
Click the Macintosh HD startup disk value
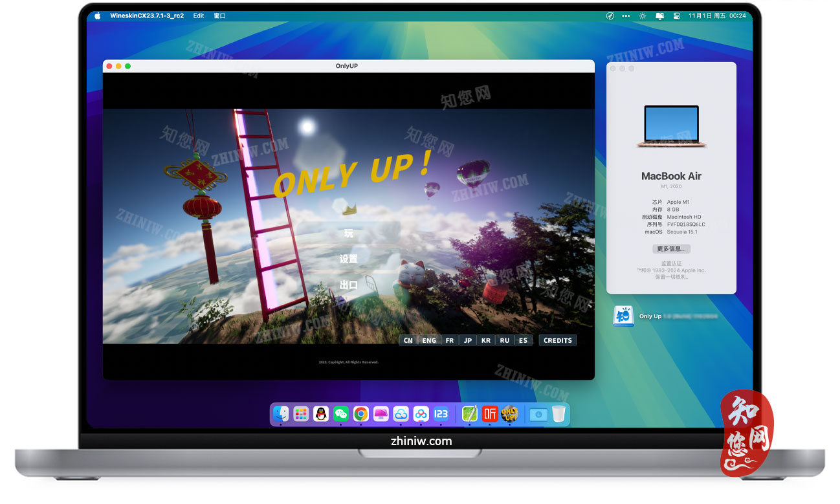[684, 217]
